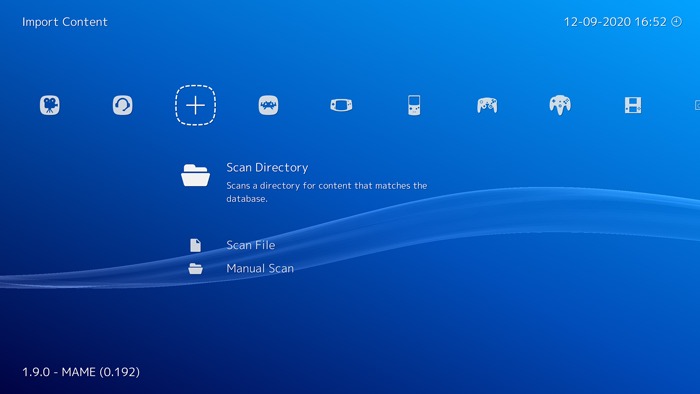Image resolution: width=700 pixels, height=394 pixels.
Task: Open the Arcade invader playlist icon
Action: [x=268, y=105]
